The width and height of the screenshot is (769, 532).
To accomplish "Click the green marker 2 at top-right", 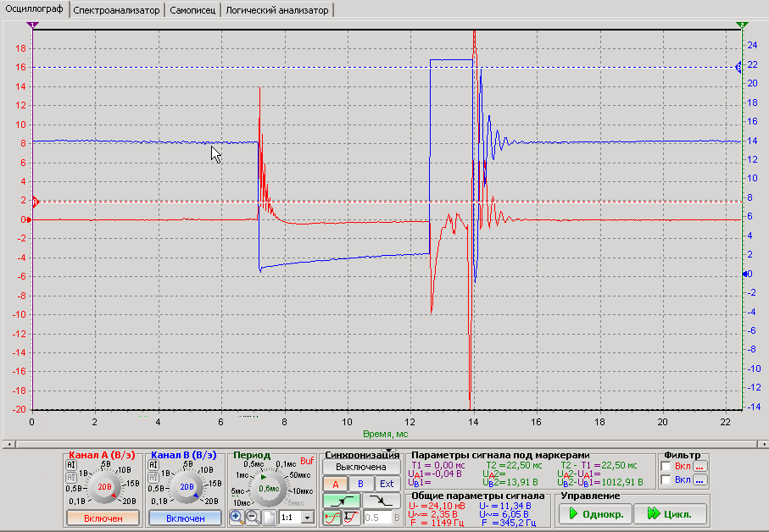I will tap(742, 25).
